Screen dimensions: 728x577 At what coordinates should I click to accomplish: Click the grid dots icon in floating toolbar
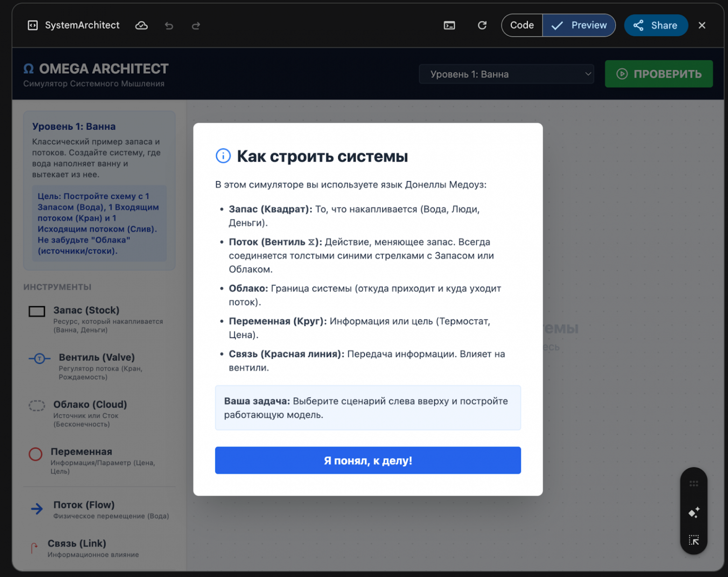point(694,484)
